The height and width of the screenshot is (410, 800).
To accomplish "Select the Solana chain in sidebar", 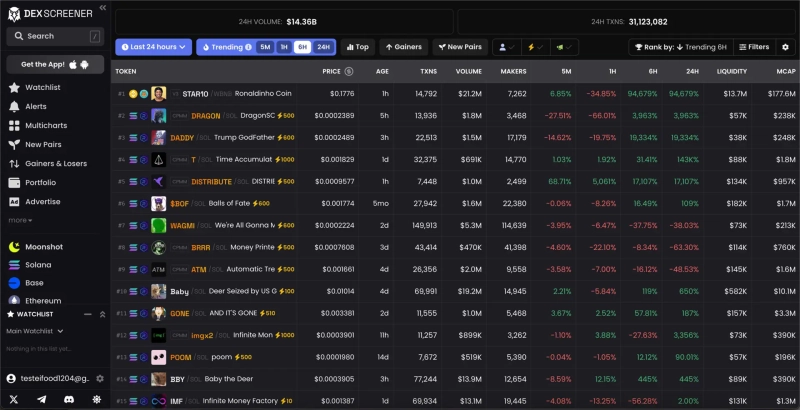I will pos(40,264).
